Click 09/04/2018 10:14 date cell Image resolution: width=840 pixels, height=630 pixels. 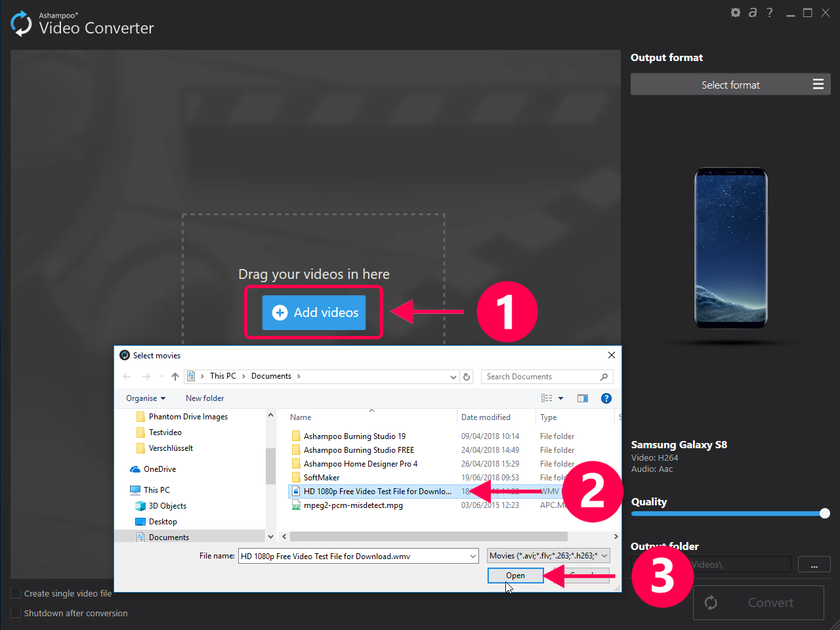[490, 436]
